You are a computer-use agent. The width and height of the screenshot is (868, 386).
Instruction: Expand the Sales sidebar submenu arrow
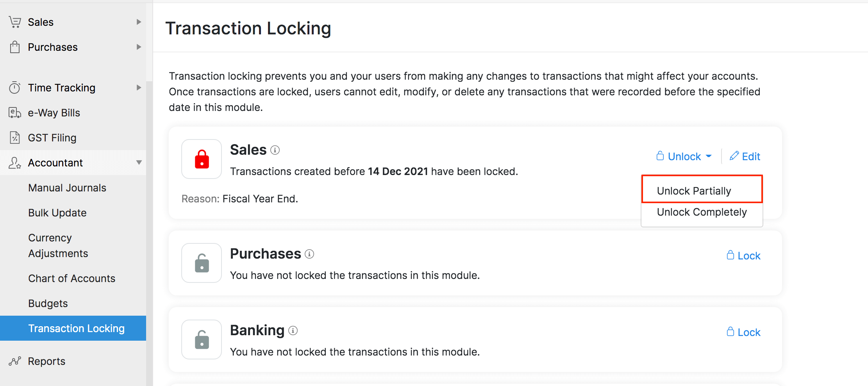point(139,22)
